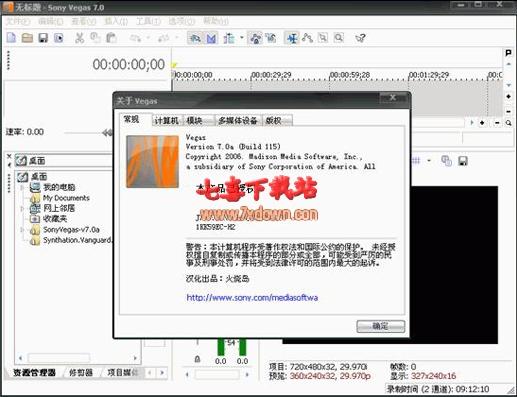Switch to the 多媒体设备 tab in About dialog

point(238,120)
